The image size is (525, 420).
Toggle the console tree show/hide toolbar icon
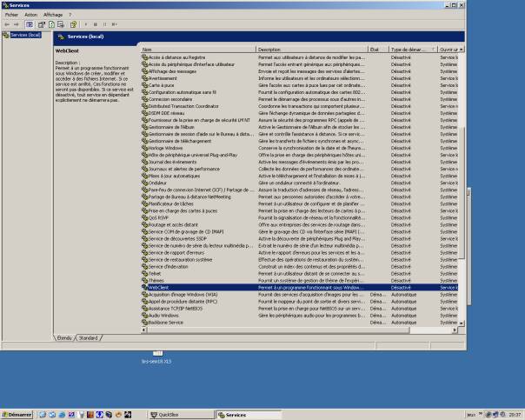pos(30,24)
